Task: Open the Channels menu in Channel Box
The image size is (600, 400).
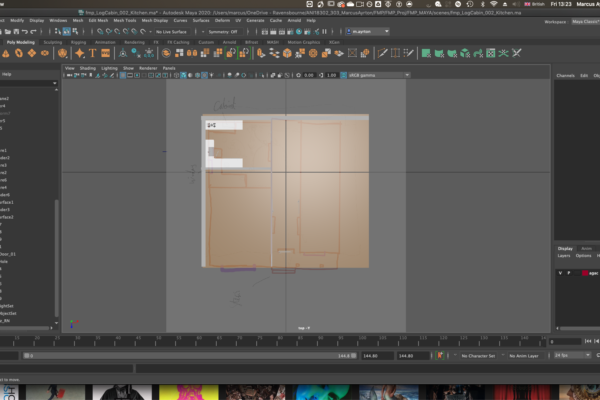Action: pos(566,75)
